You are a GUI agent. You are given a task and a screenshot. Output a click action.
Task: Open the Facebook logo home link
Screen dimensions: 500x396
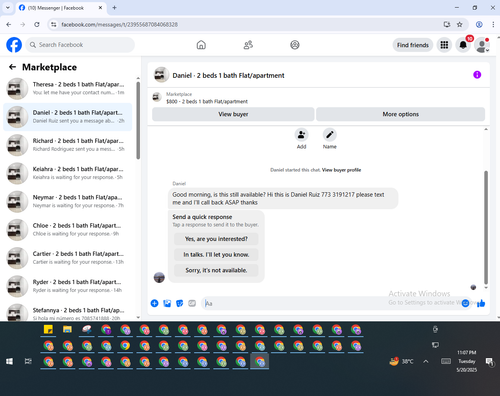pyautogui.click(x=14, y=45)
